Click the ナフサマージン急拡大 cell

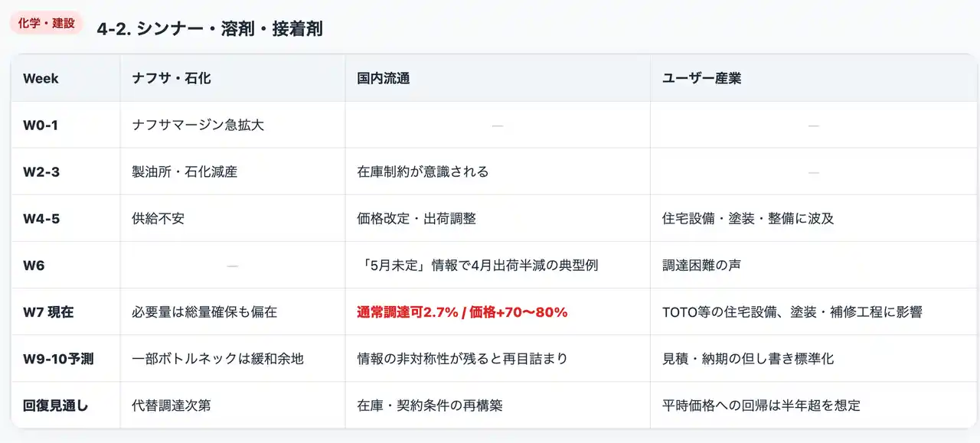tap(198, 125)
